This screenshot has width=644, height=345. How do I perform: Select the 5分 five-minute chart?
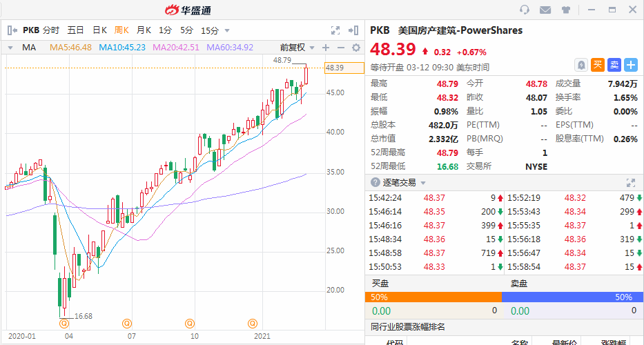pyautogui.click(x=186, y=30)
